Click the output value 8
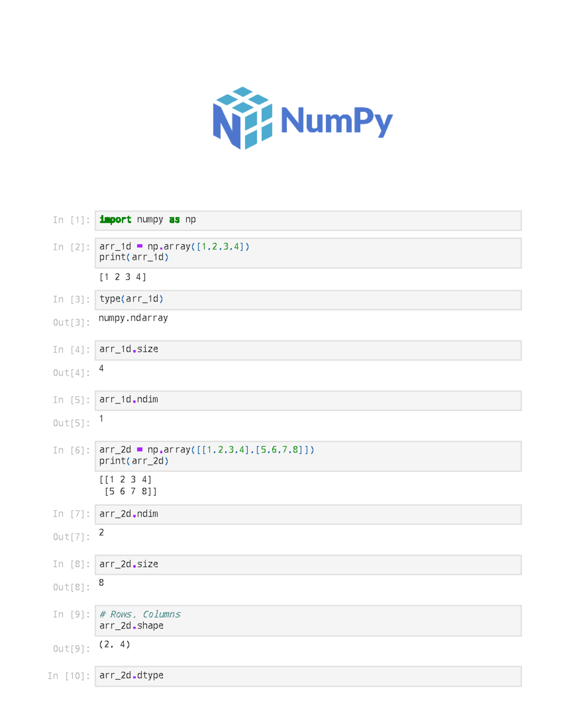The image size is (563, 728). (101, 582)
